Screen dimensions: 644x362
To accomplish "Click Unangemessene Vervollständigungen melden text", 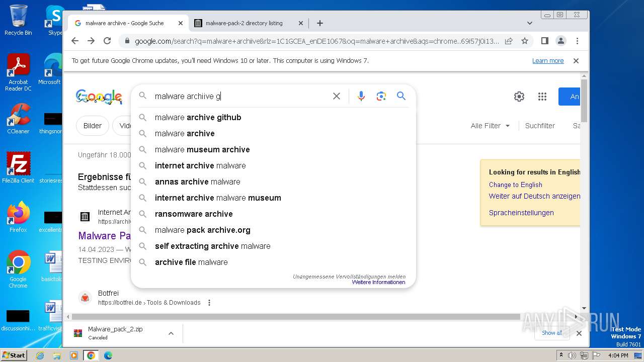I will [349, 277].
